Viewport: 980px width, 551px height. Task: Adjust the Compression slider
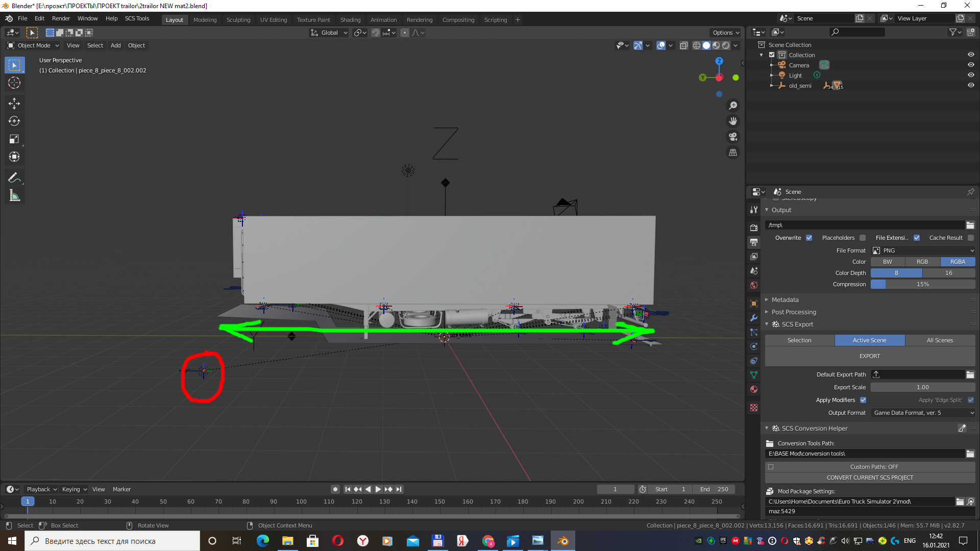(x=923, y=284)
